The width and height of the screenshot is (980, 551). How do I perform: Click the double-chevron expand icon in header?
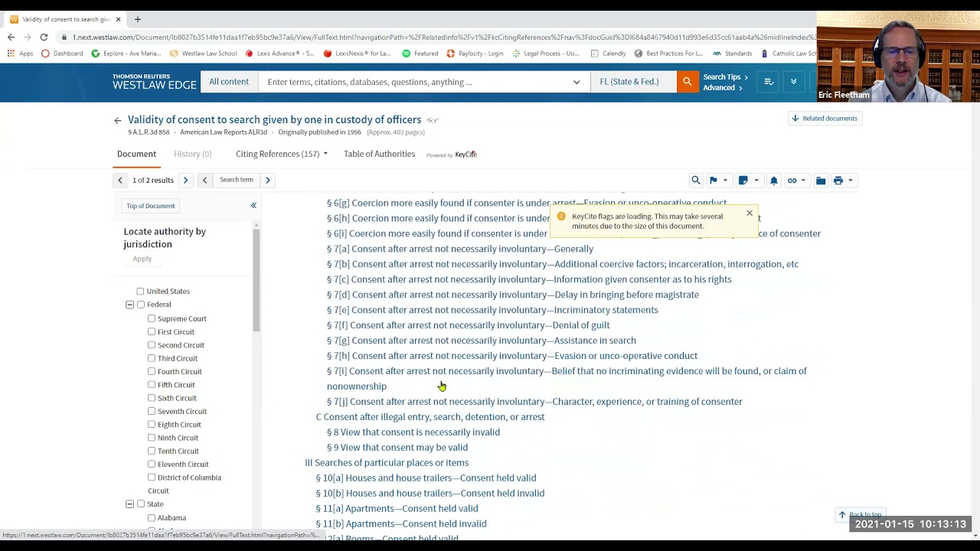(x=793, y=82)
